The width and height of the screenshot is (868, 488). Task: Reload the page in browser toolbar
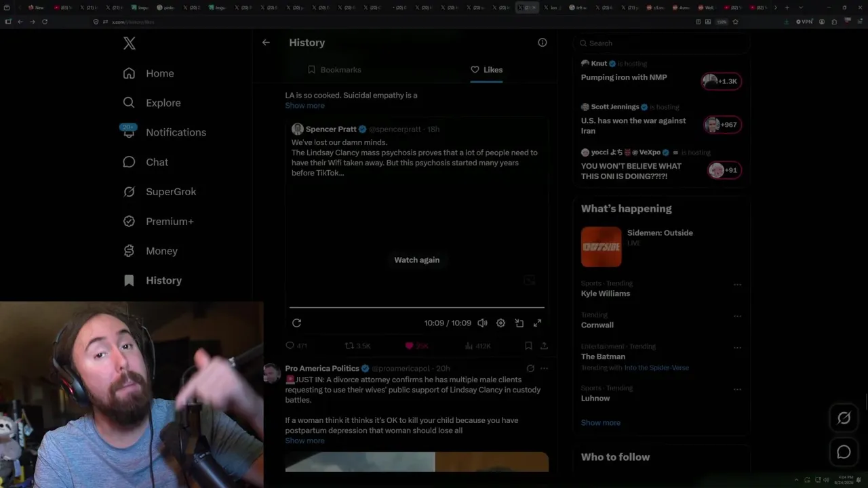[45, 22]
